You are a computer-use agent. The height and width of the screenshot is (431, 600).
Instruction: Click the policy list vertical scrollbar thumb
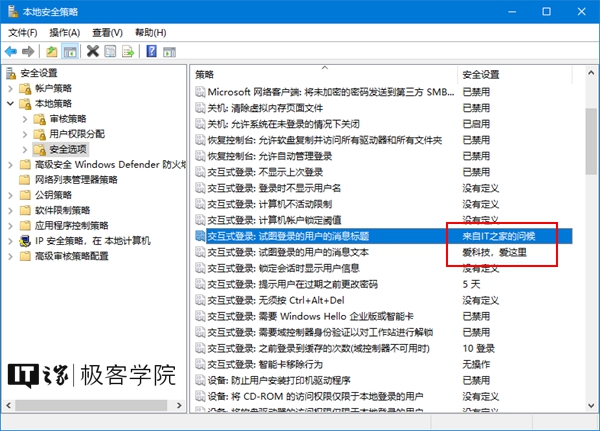pos(591,141)
